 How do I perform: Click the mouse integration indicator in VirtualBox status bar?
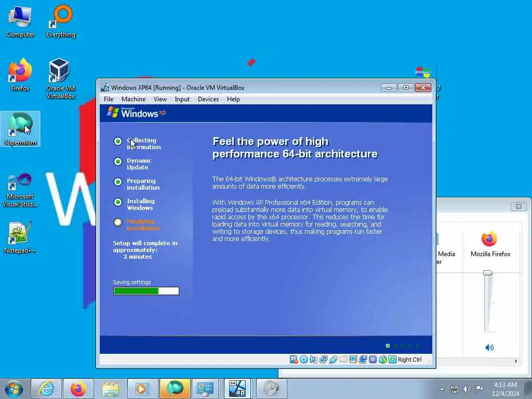pyautogui.click(x=383, y=360)
